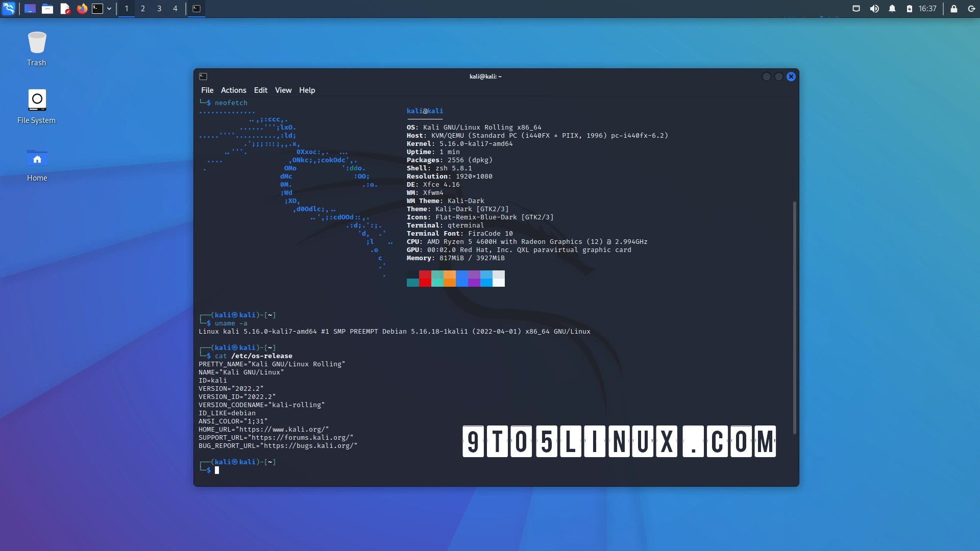Select the kali@kali taskbar window button
Screen dimensions: 980x551
click(x=197, y=9)
